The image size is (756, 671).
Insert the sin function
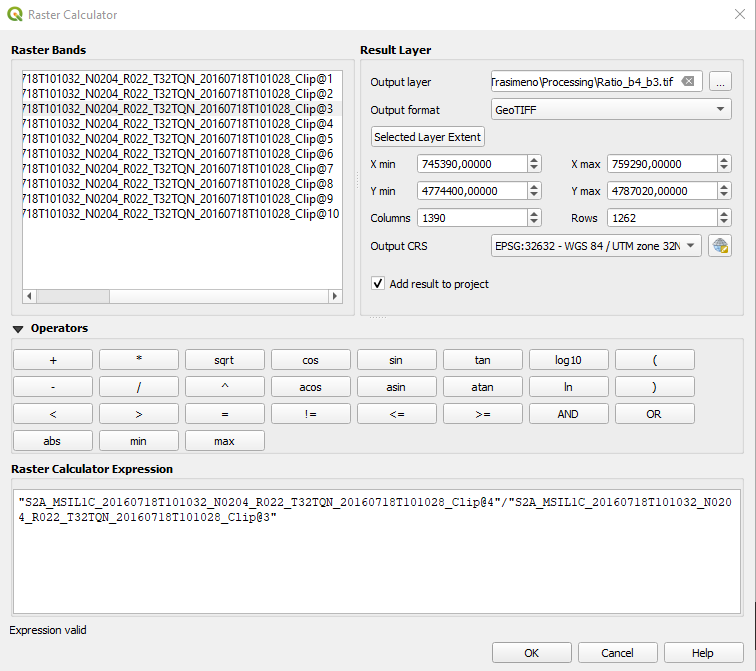click(396, 360)
